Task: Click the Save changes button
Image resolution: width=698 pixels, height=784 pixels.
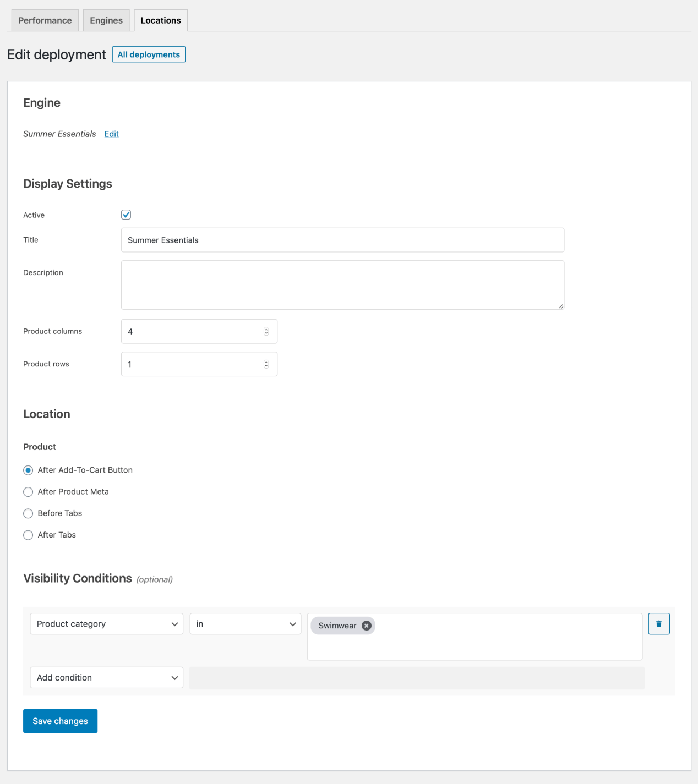Action: [x=60, y=721]
